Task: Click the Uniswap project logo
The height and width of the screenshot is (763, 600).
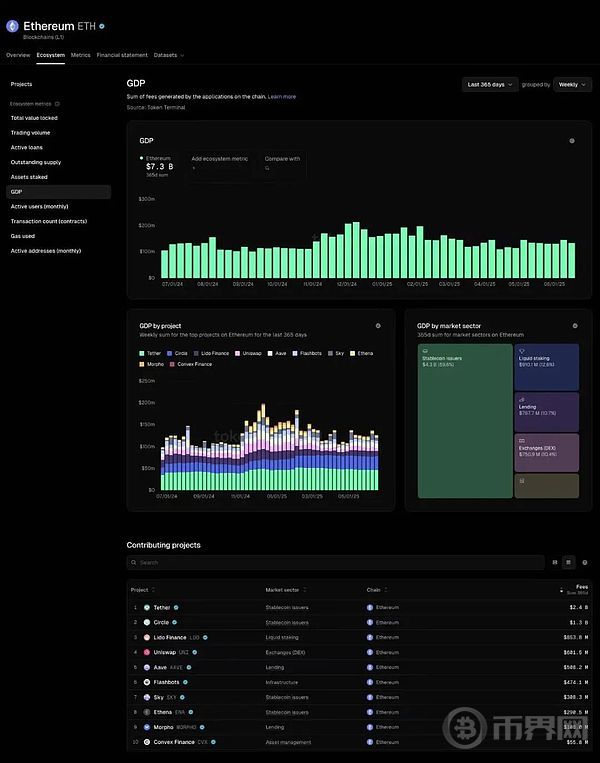Action: [x=147, y=652]
